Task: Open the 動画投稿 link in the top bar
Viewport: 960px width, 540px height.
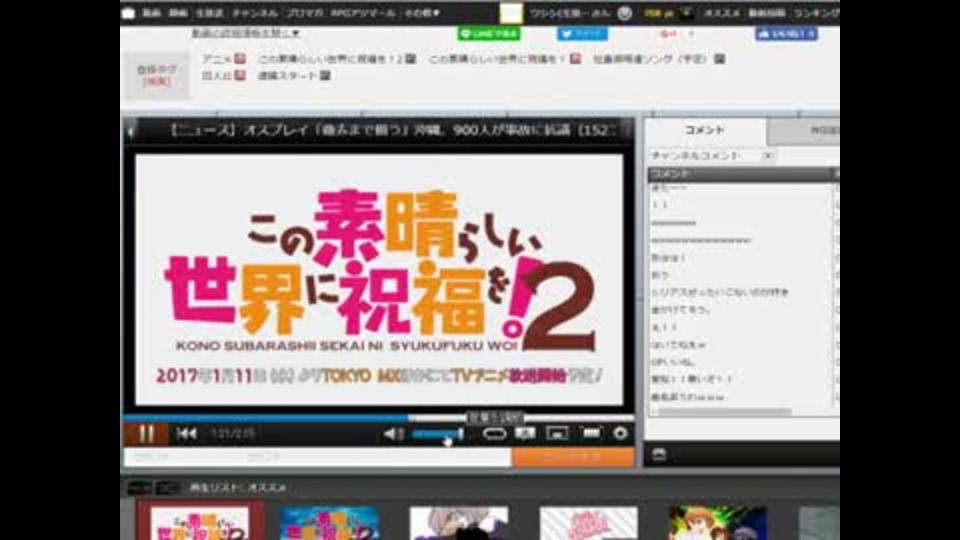Action: [767, 13]
